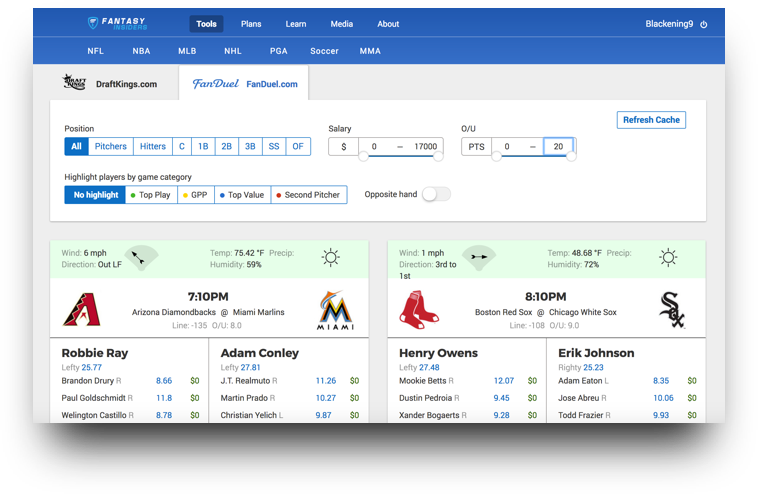The width and height of the screenshot is (758, 494).
Task: Filter position to Hitters
Action: coord(153,146)
